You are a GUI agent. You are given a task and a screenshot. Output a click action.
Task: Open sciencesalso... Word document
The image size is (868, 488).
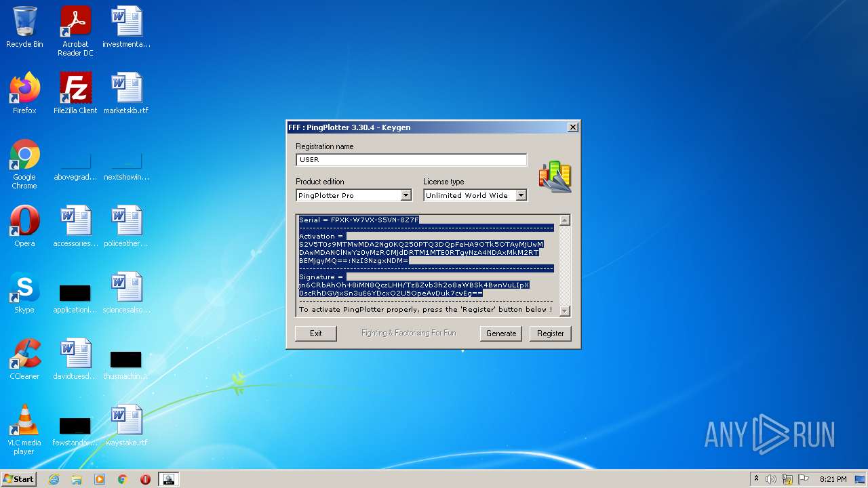tap(126, 293)
